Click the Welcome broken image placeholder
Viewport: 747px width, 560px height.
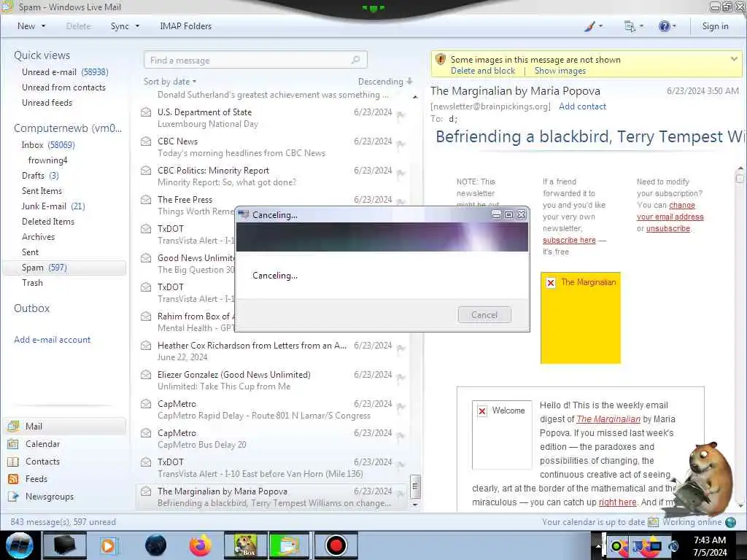pos(502,435)
